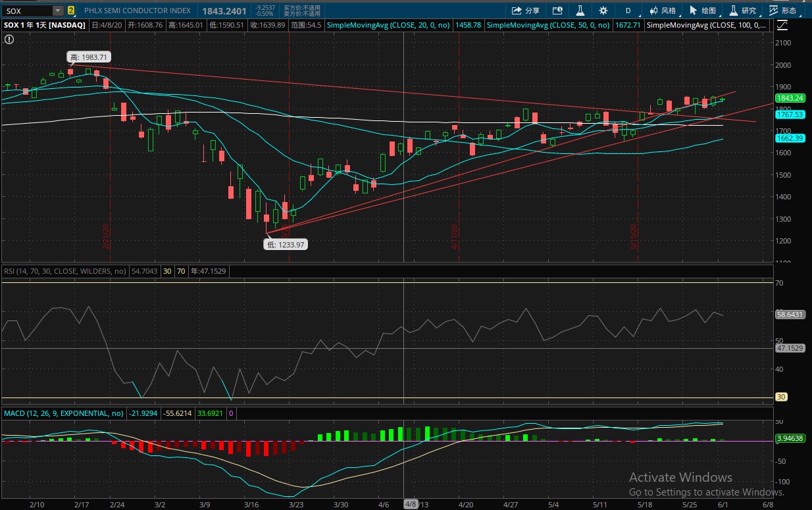Open the chart info card icon
This screenshot has width=812, height=510.
[x=557, y=11]
